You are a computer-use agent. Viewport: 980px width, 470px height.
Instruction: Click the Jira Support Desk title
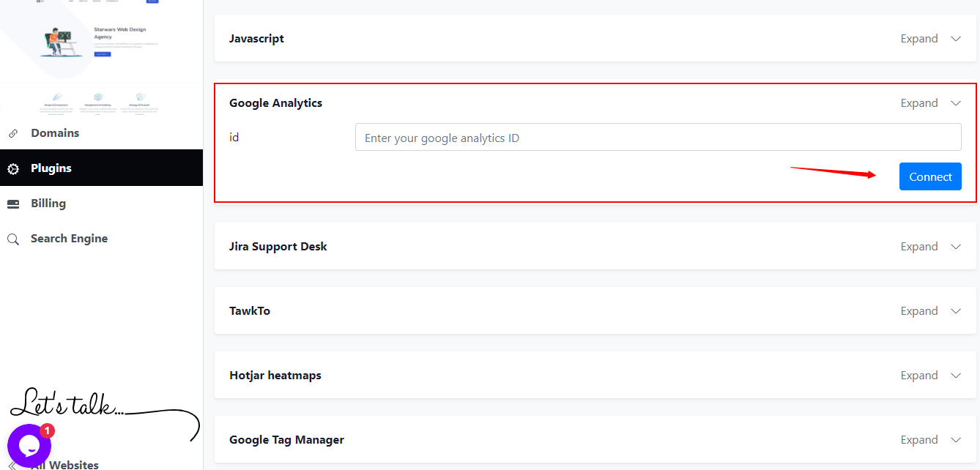[x=278, y=247]
